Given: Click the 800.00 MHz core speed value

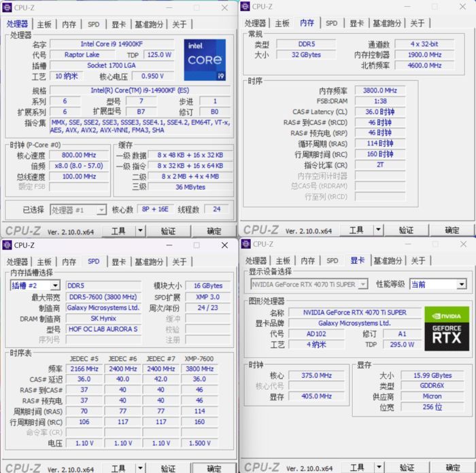Looking at the screenshot, I should click(x=79, y=155).
